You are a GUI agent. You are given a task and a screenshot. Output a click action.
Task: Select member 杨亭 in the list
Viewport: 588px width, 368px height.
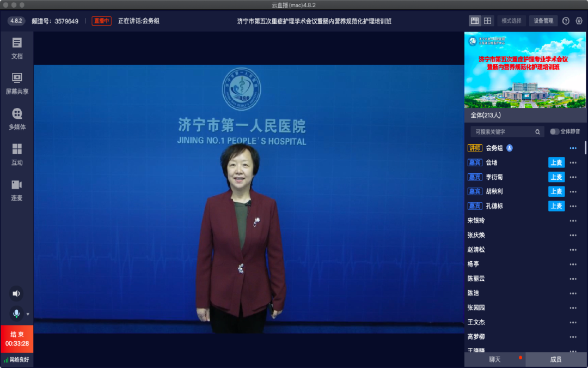point(473,264)
